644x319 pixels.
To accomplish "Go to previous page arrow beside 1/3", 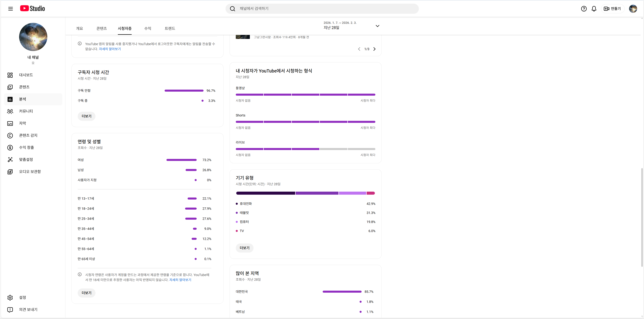I will click(x=359, y=49).
